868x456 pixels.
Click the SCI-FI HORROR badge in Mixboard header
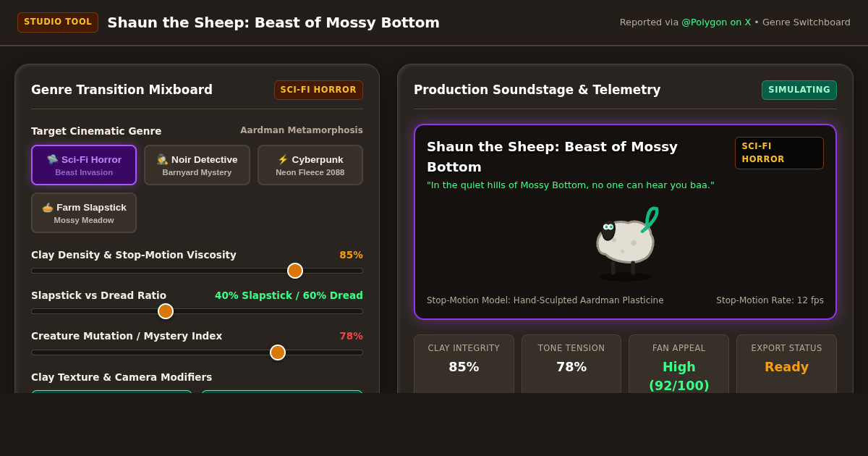click(318, 90)
